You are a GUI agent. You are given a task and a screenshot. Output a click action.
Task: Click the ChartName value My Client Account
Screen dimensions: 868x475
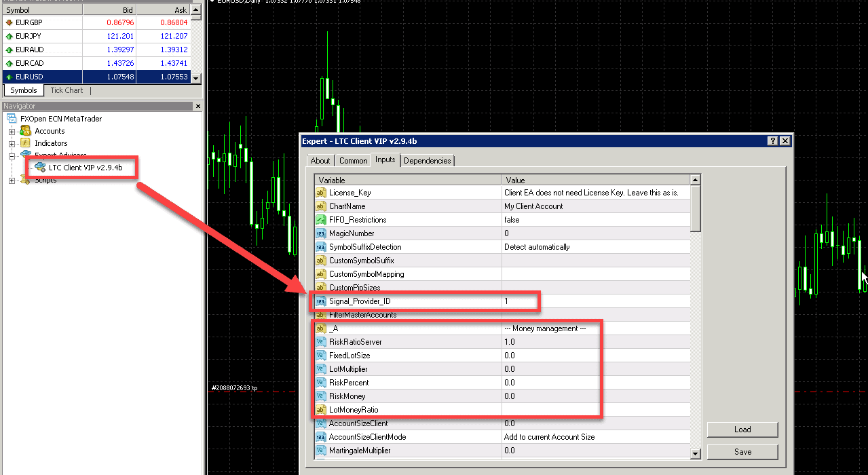coord(533,206)
